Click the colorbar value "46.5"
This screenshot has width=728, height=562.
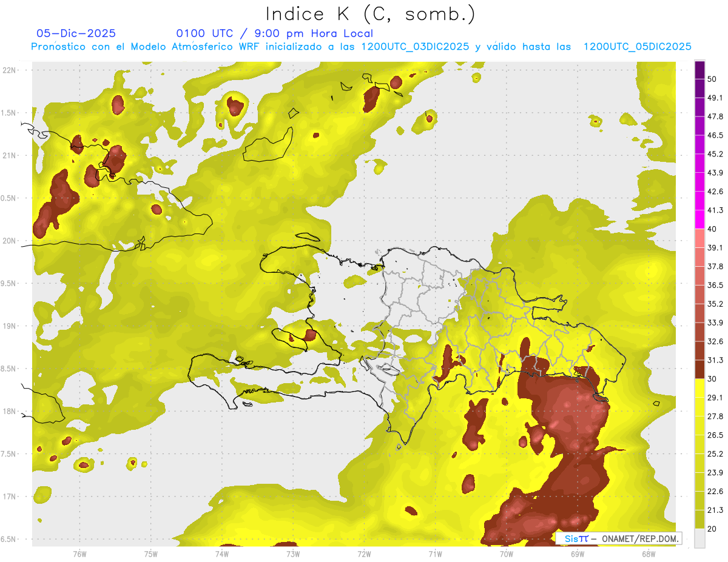[716, 135]
